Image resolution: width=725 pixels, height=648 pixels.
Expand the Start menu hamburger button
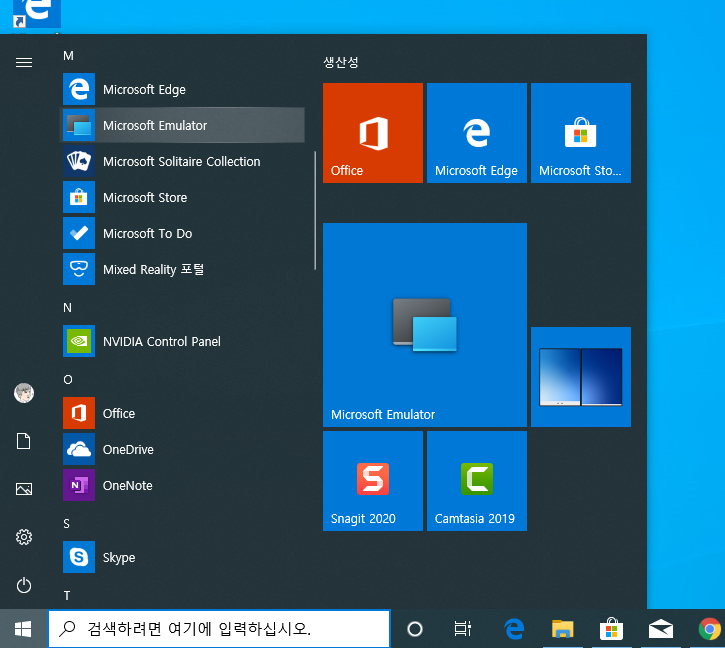coord(24,62)
